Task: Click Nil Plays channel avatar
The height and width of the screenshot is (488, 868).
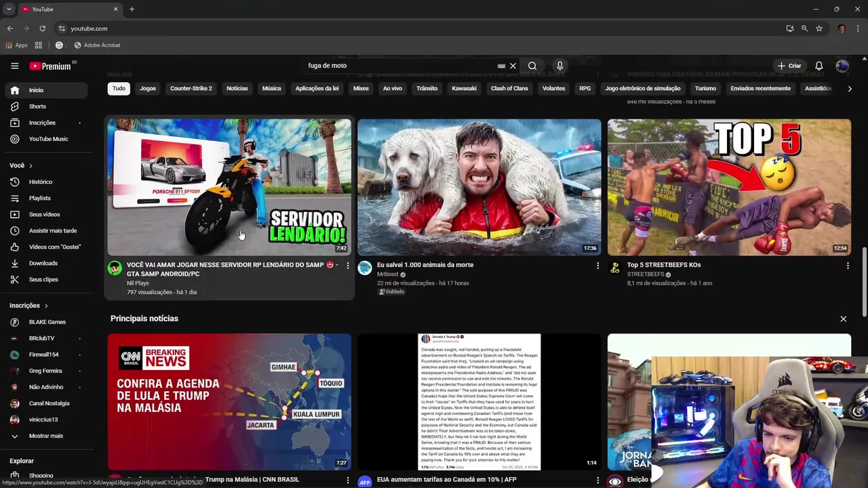Action: pos(115,268)
